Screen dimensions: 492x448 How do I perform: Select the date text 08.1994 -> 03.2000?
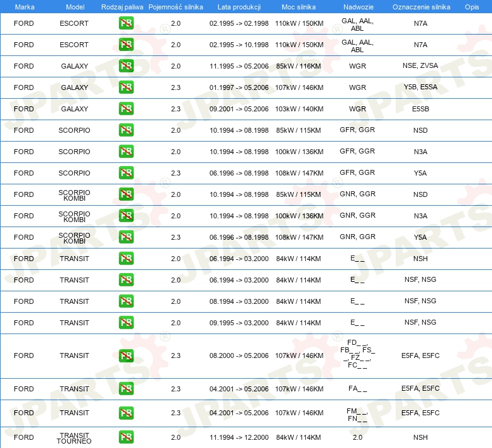click(x=239, y=301)
